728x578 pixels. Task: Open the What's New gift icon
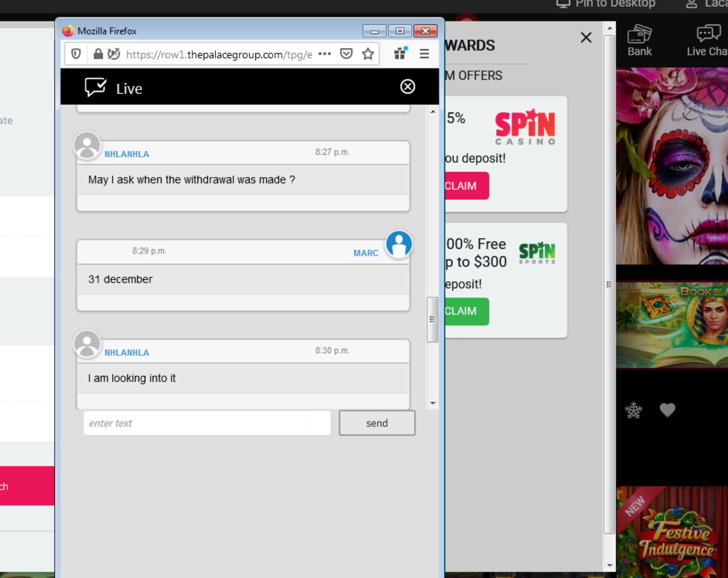(400, 54)
